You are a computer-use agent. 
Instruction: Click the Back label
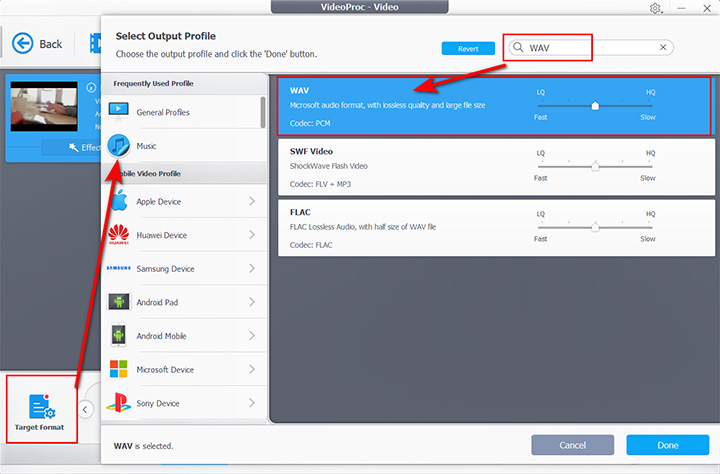click(x=51, y=44)
